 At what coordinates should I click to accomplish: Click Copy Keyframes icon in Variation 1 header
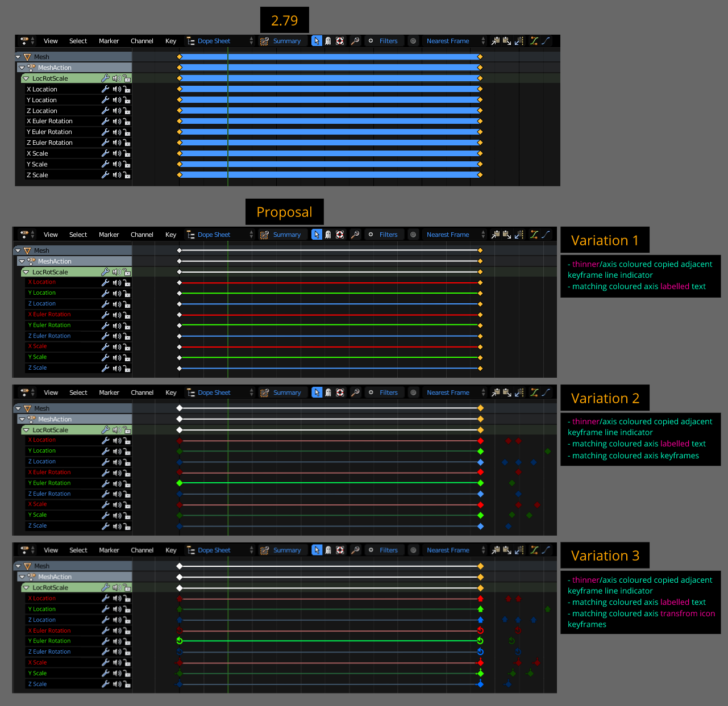click(x=496, y=235)
